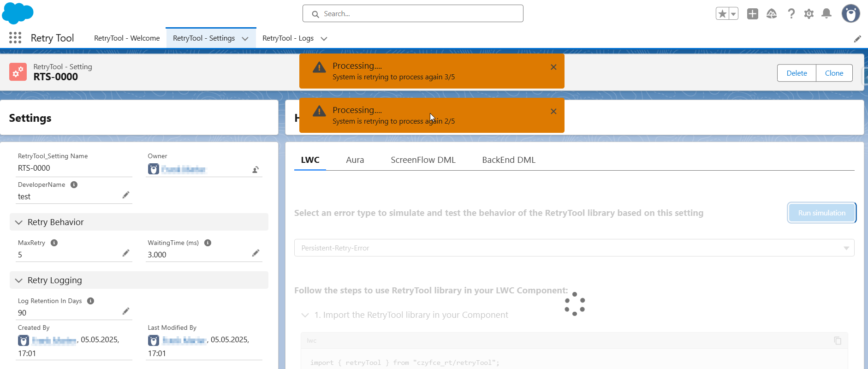Open the Help question mark icon
This screenshot has height=369, width=868.
(791, 14)
